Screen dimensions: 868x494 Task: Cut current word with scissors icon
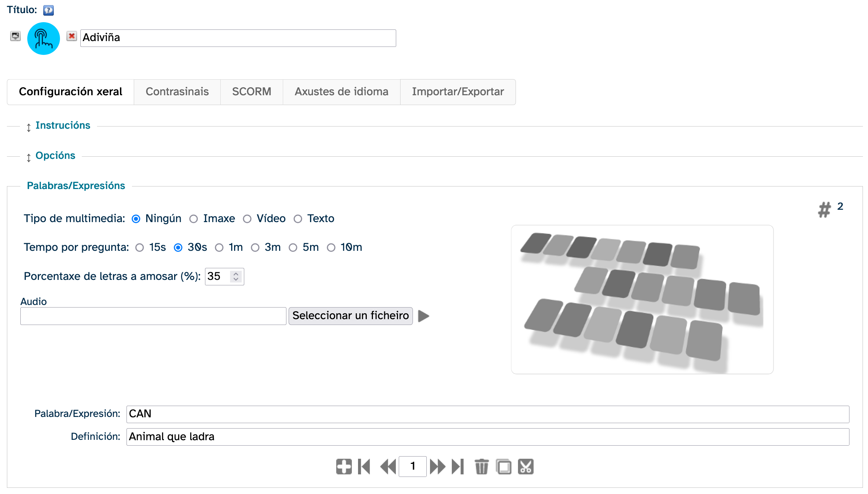tap(526, 466)
